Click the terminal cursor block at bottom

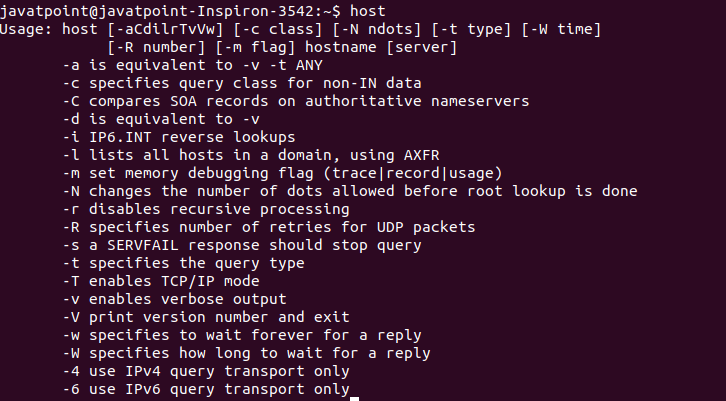tap(355, 399)
